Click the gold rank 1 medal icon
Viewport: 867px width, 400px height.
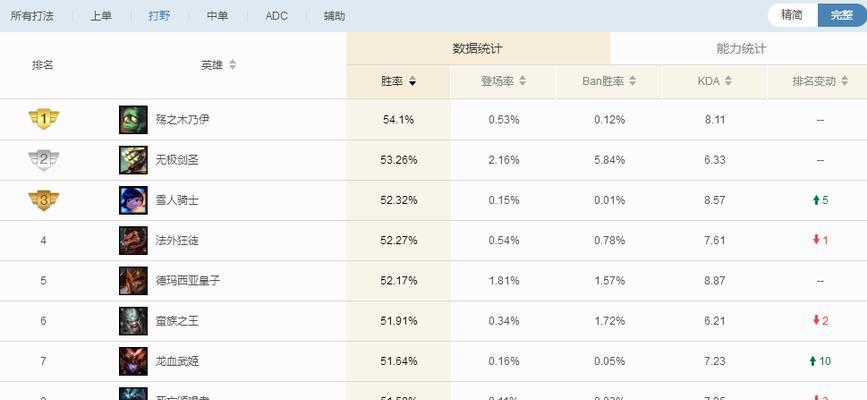pyautogui.click(x=43, y=119)
